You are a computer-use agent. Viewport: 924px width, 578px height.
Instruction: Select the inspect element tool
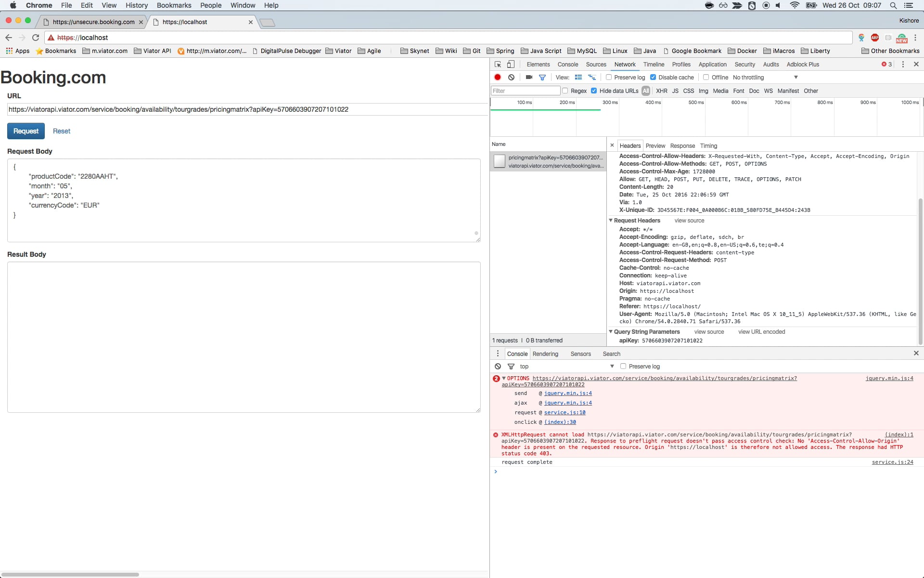click(x=497, y=64)
